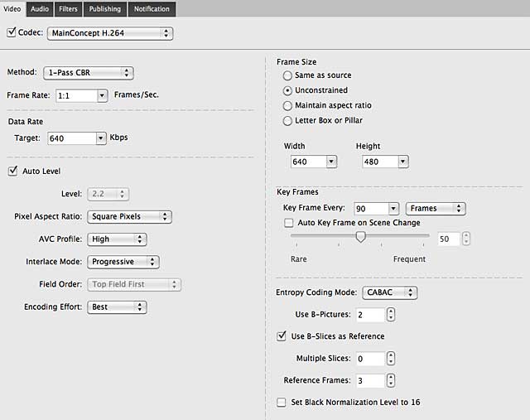Enable Set Black Normalization Level to 16

click(x=282, y=402)
